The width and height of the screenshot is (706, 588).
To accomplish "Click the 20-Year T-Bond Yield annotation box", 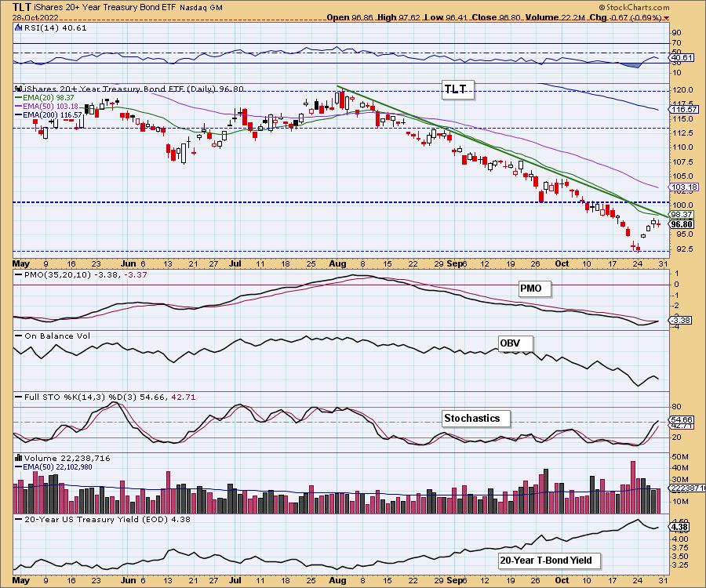I will click(x=548, y=561).
